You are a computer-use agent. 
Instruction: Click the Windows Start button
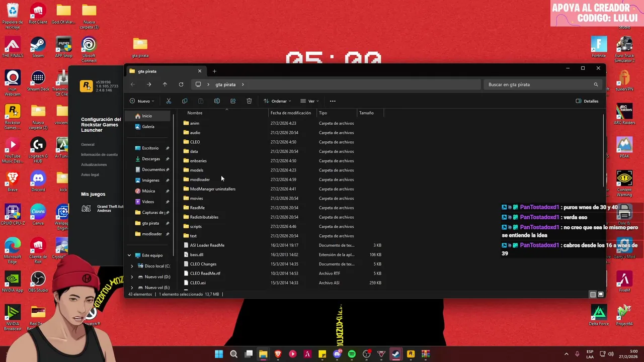219,354
